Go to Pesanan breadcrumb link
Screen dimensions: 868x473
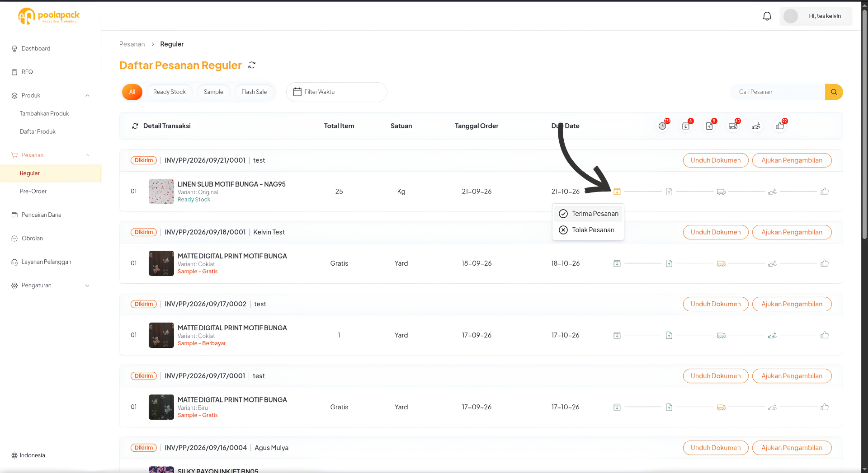pyautogui.click(x=132, y=44)
